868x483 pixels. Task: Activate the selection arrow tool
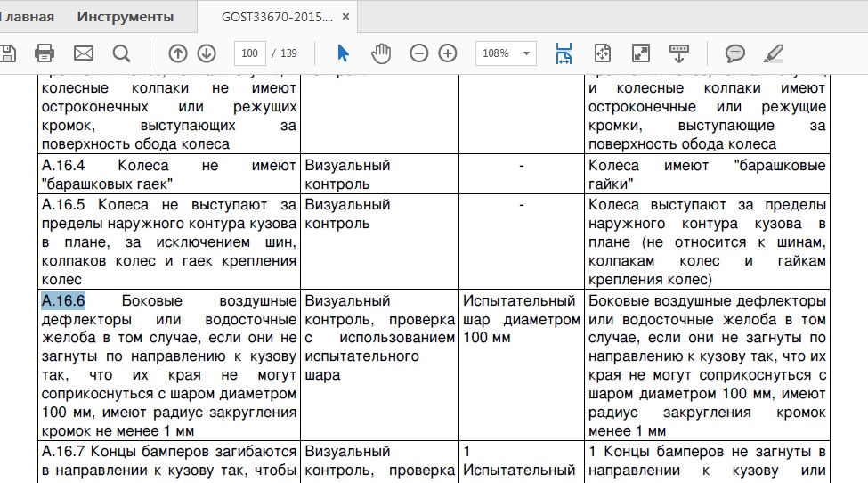pyautogui.click(x=343, y=53)
